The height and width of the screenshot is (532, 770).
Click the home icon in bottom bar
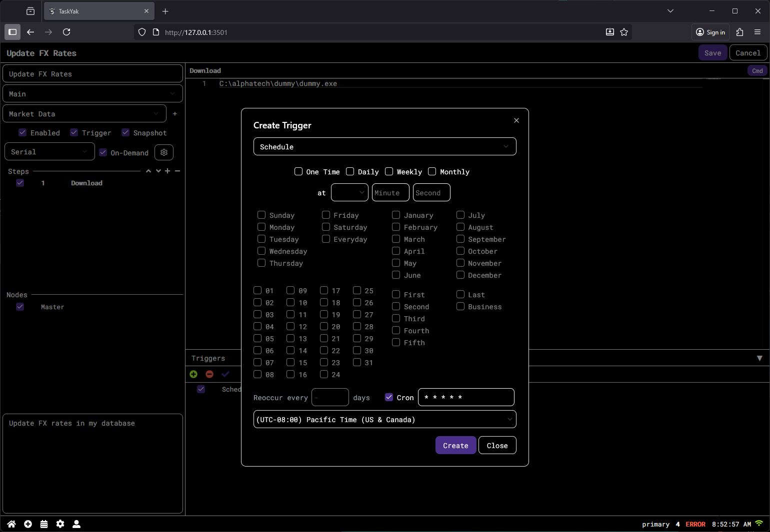pyautogui.click(x=11, y=524)
